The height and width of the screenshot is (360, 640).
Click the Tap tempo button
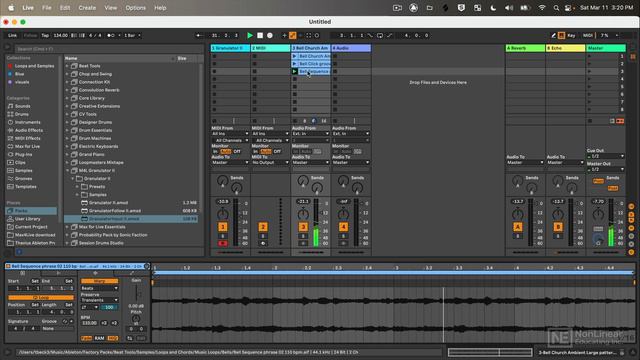(45, 36)
